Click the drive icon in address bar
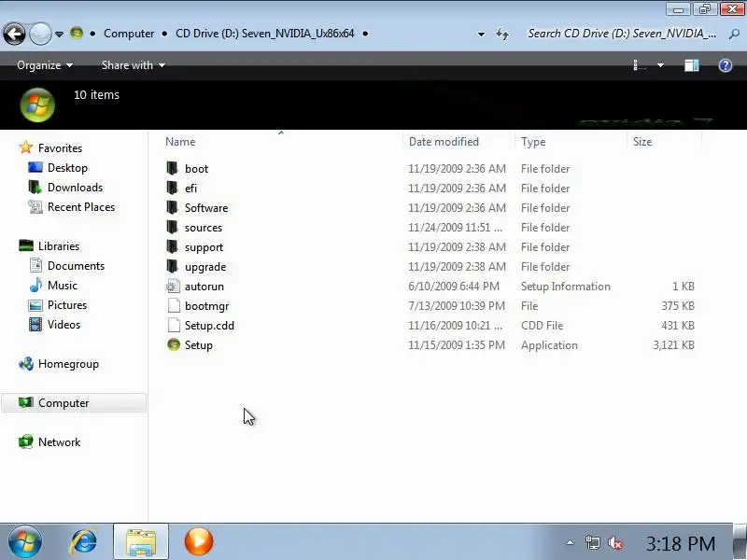 tap(77, 34)
